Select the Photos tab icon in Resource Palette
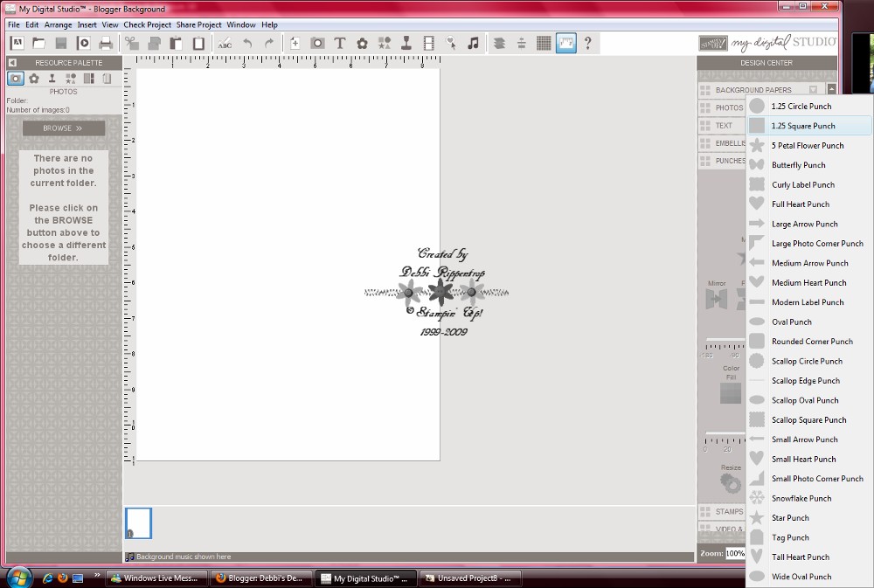Screen dimensions: 874x588 16,79
